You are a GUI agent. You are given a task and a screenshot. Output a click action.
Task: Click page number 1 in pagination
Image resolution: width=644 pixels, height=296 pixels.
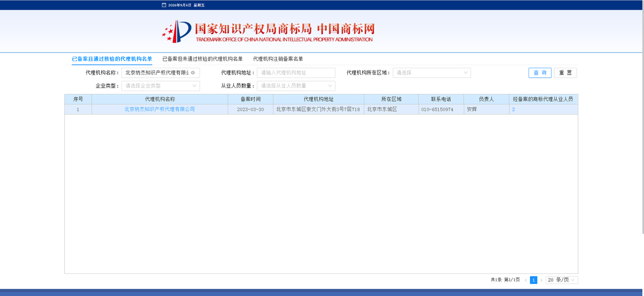coord(534,280)
